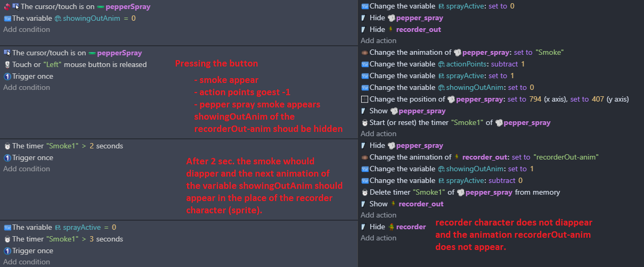
Task: Add action below Hide recorder_out
Action: coord(379,40)
